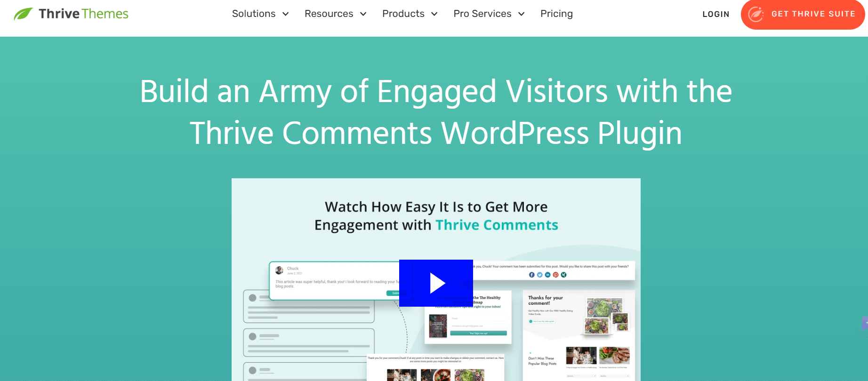Open the Thrive Themes home link text
868x381 pixels.
point(83,14)
